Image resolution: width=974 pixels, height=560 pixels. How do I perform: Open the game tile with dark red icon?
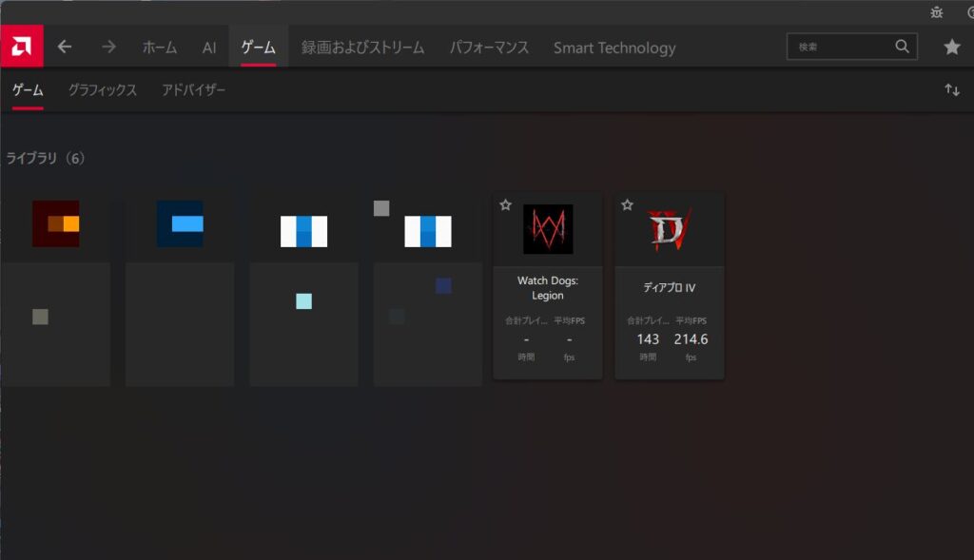click(56, 289)
